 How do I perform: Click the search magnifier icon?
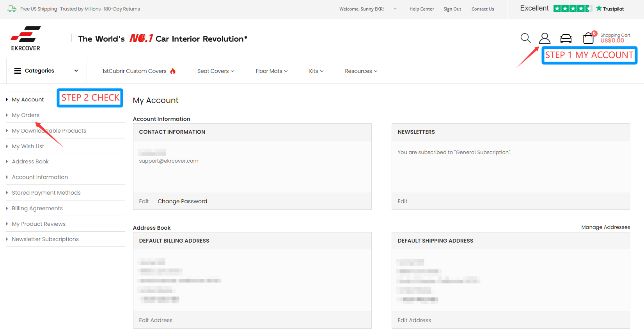525,38
